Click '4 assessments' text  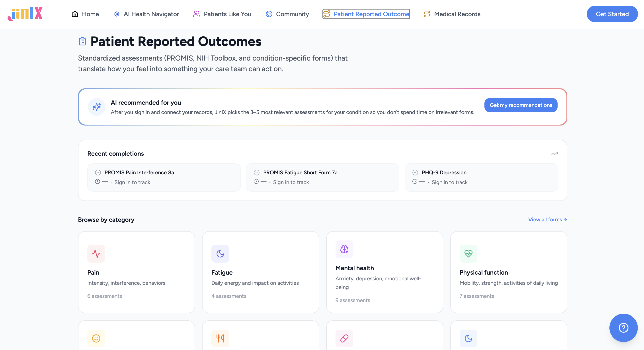[229, 296]
